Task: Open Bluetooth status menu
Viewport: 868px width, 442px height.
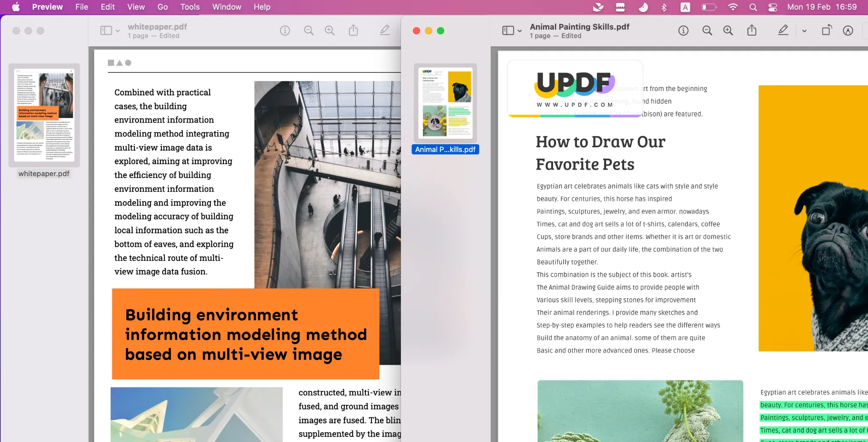Action: (x=664, y=7)
